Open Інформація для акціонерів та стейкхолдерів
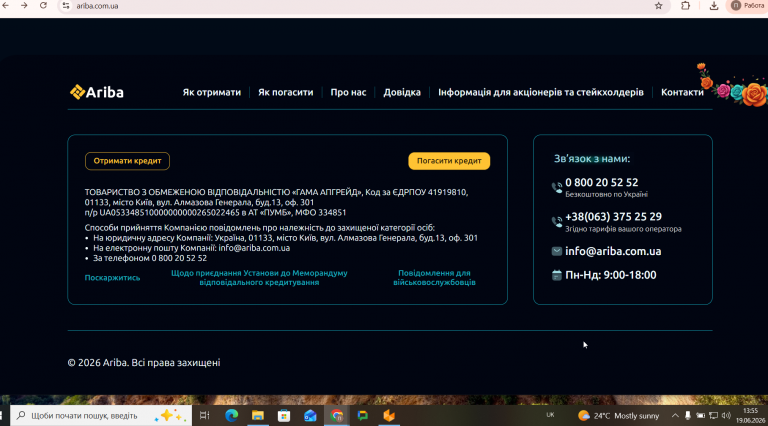Viewport: 768px width, 426px height. coord(541,92)
